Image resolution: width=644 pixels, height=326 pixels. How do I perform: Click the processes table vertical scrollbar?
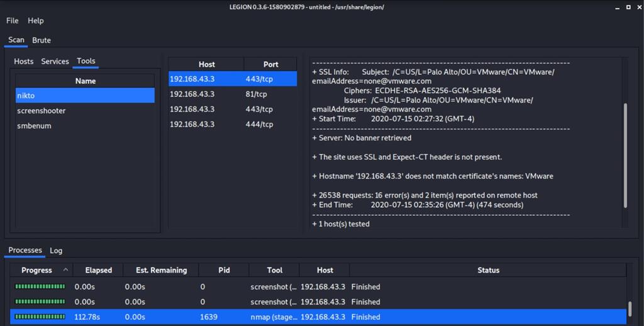[x=630, y=309]
